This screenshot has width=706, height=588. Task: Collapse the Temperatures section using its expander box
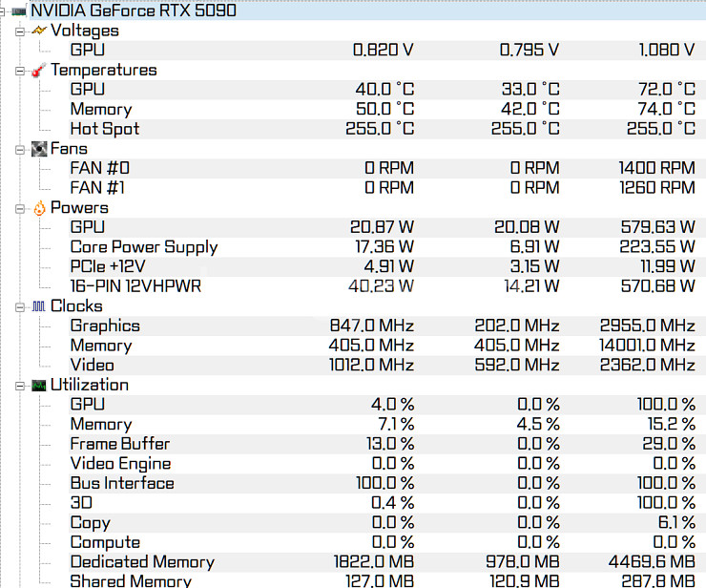click(21, 71)
